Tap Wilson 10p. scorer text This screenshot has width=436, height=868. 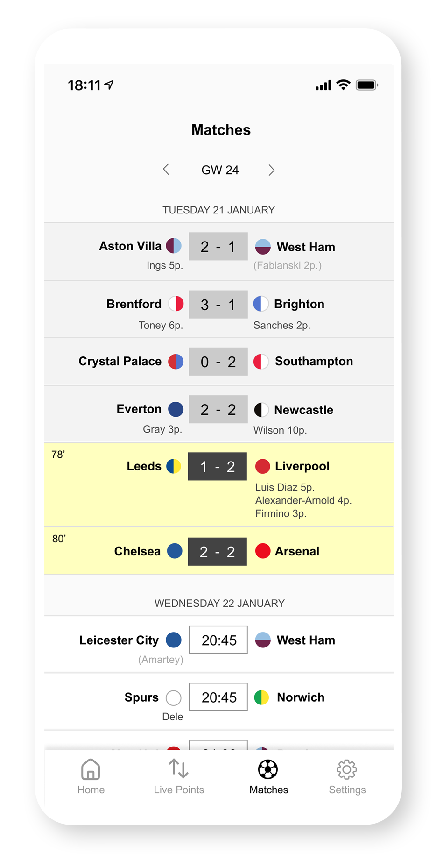coord(280,430)
